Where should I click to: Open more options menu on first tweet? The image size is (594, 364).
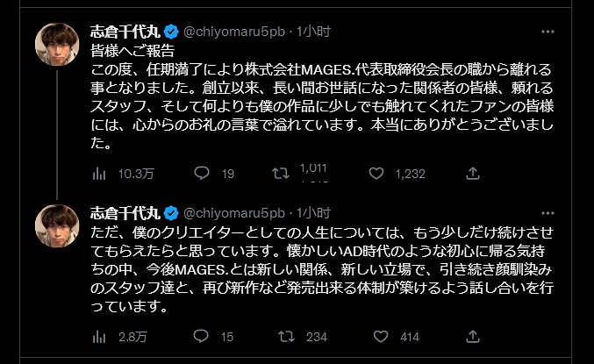point(548,31)
